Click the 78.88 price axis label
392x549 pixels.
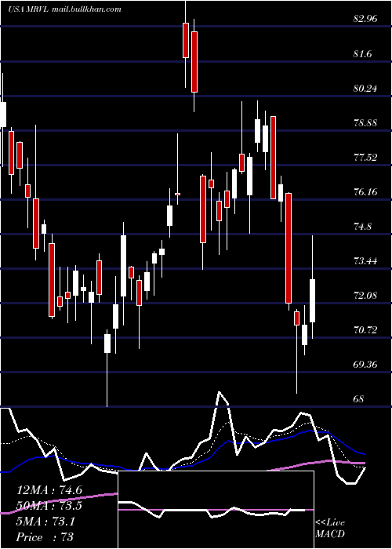point(365,123)
